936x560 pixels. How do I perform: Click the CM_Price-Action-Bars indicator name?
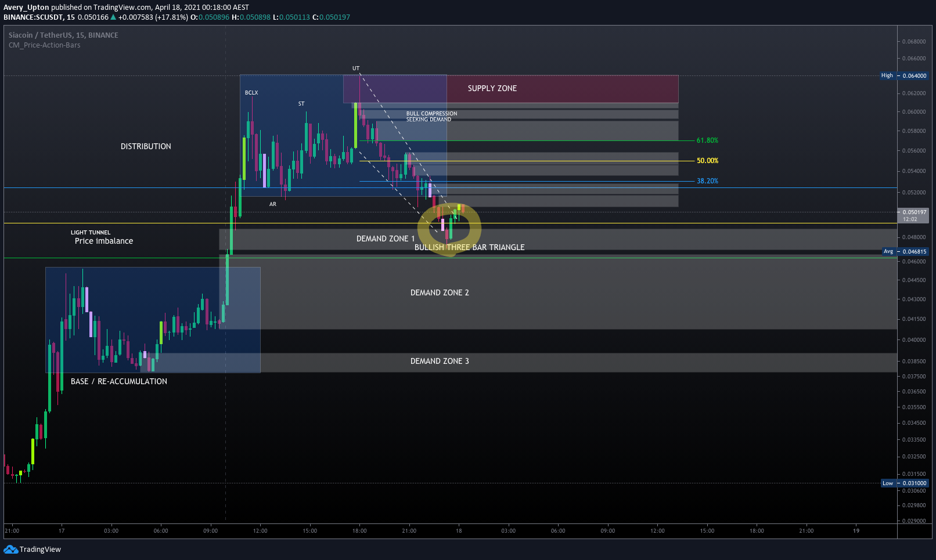(45, 45)
